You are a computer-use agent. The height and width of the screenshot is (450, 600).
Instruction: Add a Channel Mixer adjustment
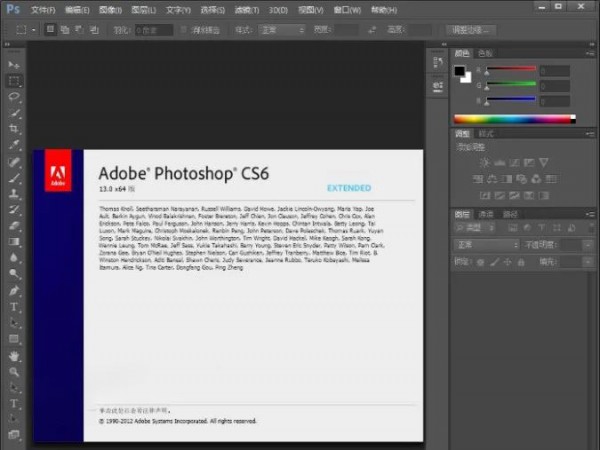click(x=536, y=179)
